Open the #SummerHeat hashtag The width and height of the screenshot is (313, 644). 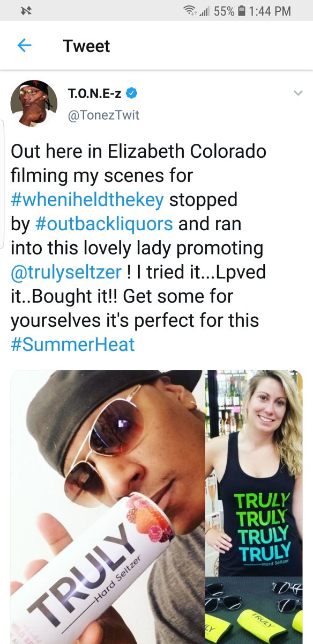coord(72,344)
